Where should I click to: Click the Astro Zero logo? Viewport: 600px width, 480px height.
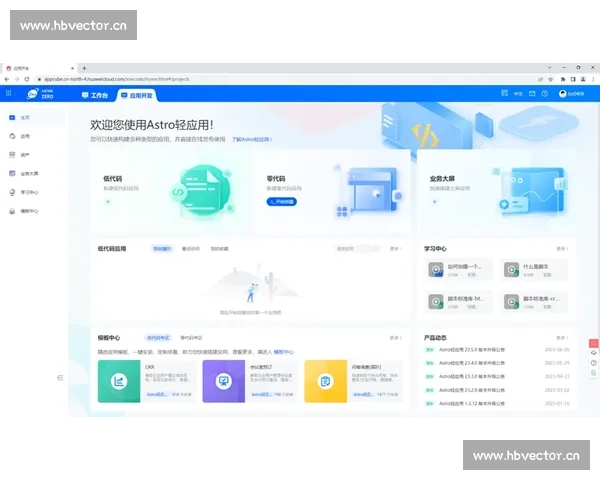coord(40,94)
